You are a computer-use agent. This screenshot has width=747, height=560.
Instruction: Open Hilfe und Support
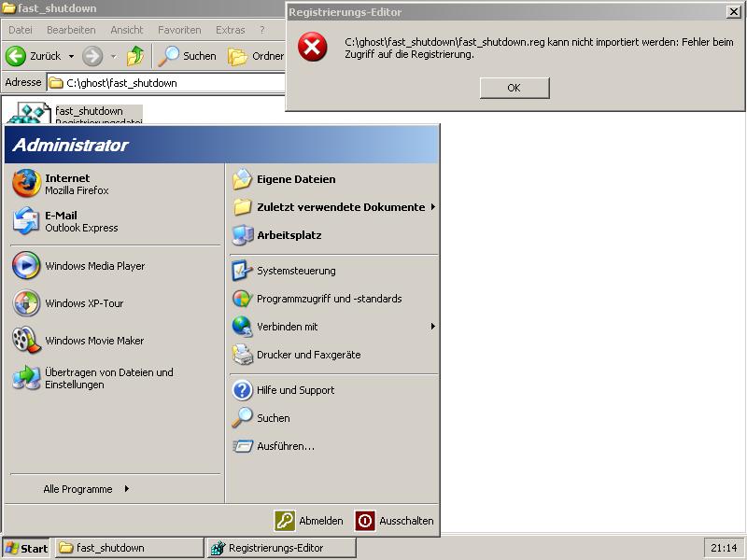click(333, 390)
